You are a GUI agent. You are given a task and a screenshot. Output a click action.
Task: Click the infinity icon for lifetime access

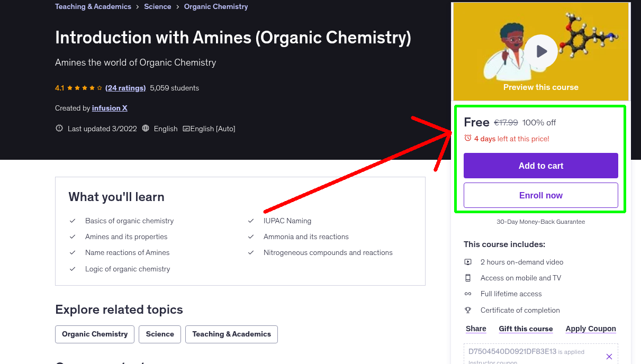pos(468,294)
